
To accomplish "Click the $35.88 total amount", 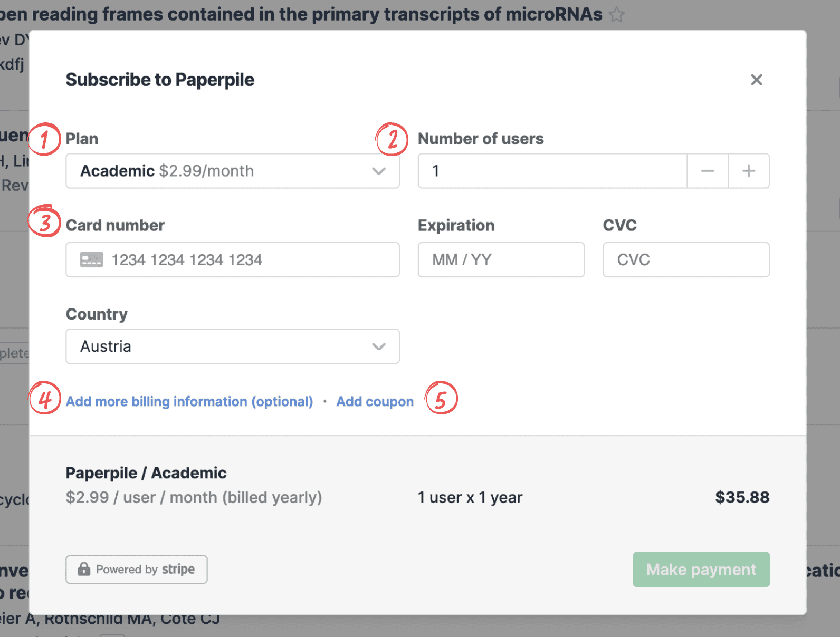I will (742, 497).
